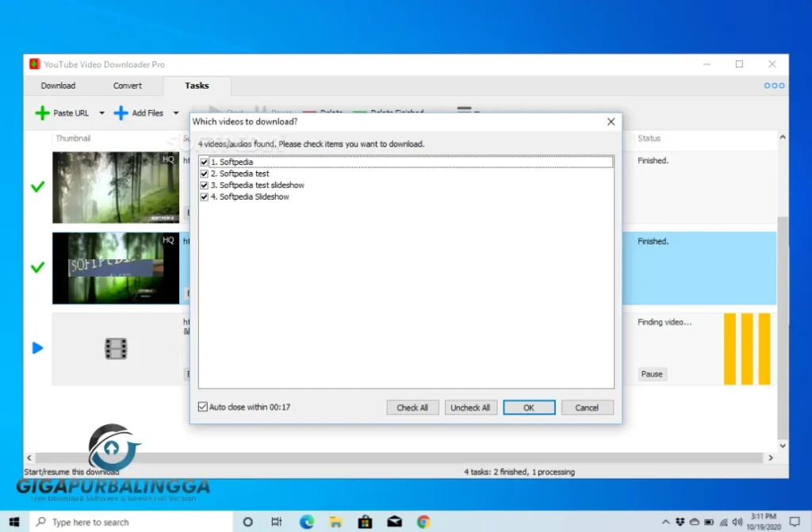Expand the Add Files dropdown arrow
The image size is (812, 532).
click(x=175, y=113)
